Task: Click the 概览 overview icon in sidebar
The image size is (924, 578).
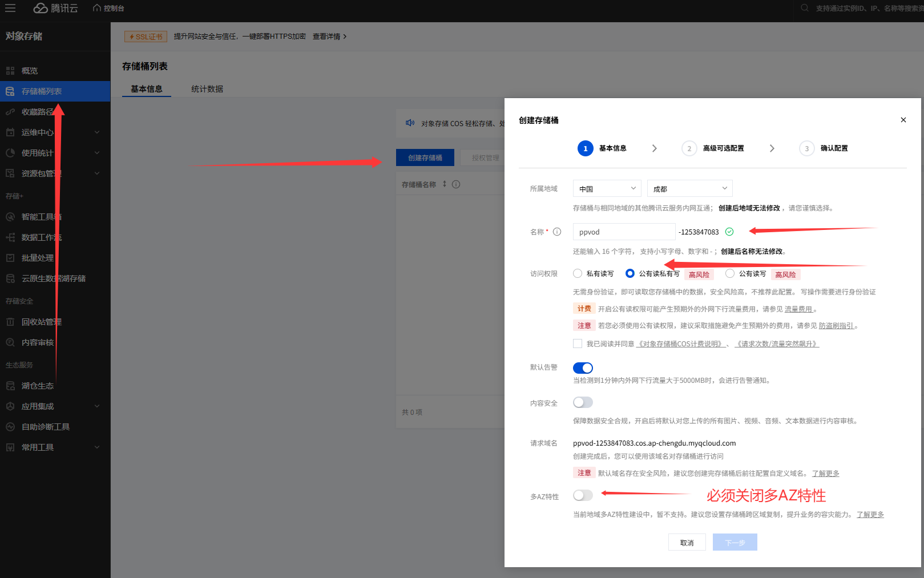Action: (10, 71)
